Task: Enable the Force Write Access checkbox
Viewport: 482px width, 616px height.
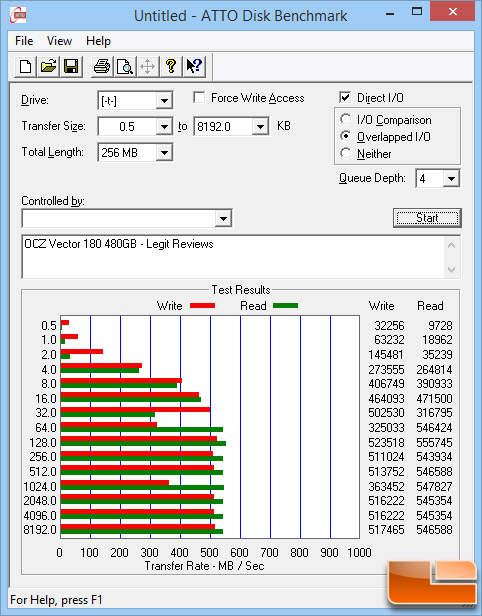Action: click(x=199, y=97)
